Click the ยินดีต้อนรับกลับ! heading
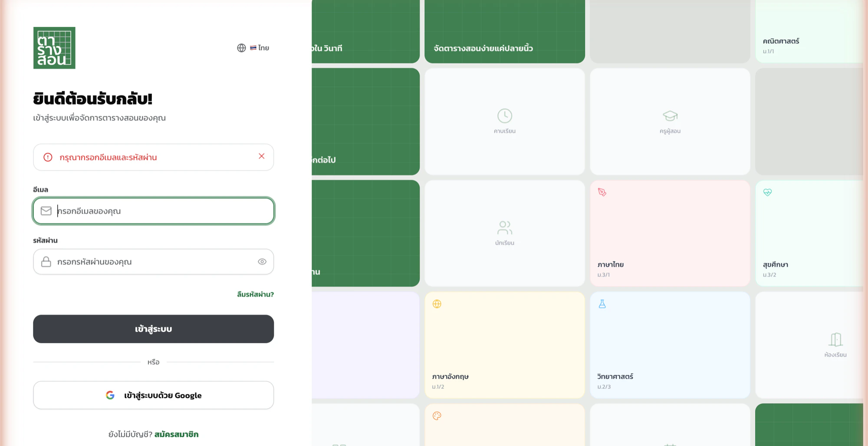The image size is (868, 446). (93, 99)
